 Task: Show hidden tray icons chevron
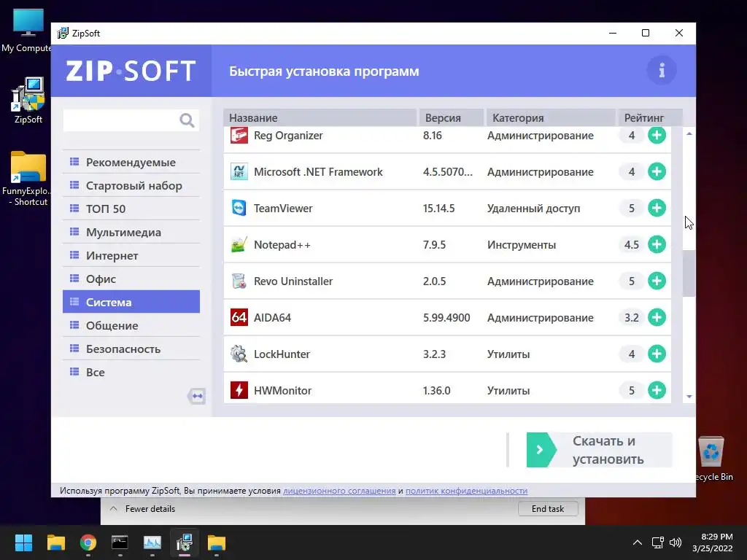coord(637,542)
